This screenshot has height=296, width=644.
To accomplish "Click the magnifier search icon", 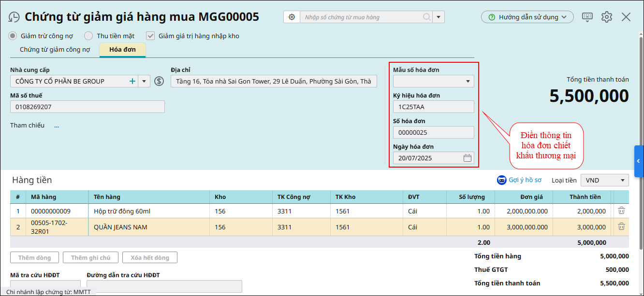I will [426, 17].
